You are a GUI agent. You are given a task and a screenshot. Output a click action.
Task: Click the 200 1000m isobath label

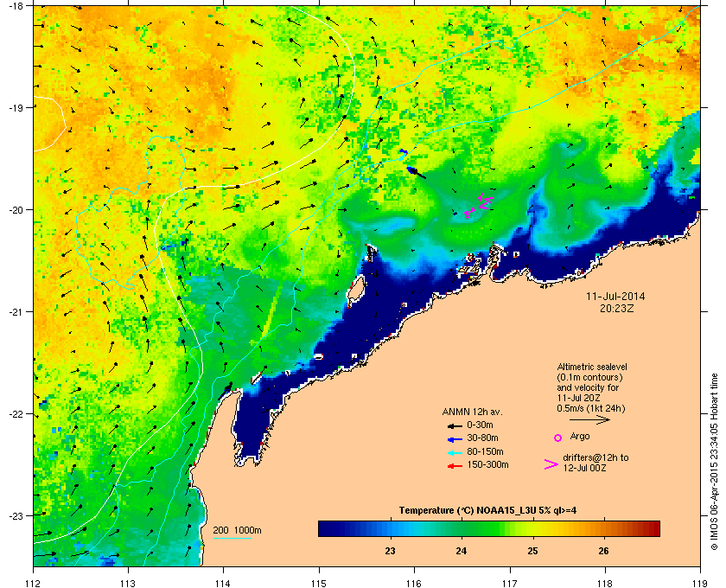pos(237,530)
